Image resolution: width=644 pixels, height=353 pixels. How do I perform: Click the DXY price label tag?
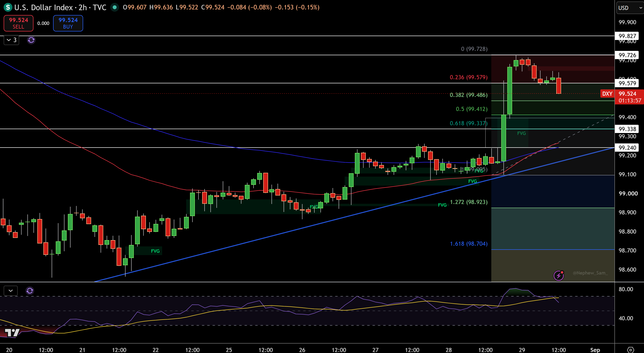click(x=607, y=94)
